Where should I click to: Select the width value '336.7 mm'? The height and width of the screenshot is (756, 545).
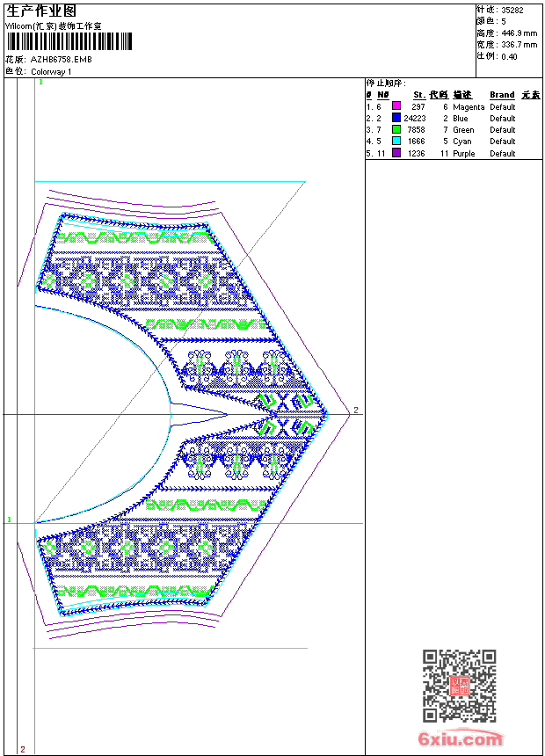click(x=520, y=44)
